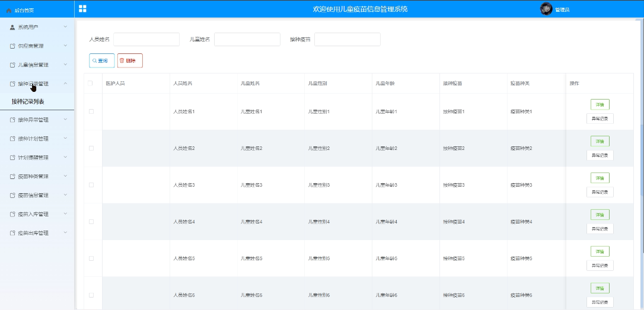Open 详情 for row 人员姓名4
Screen dimensions: 644x310
point(600,215)
